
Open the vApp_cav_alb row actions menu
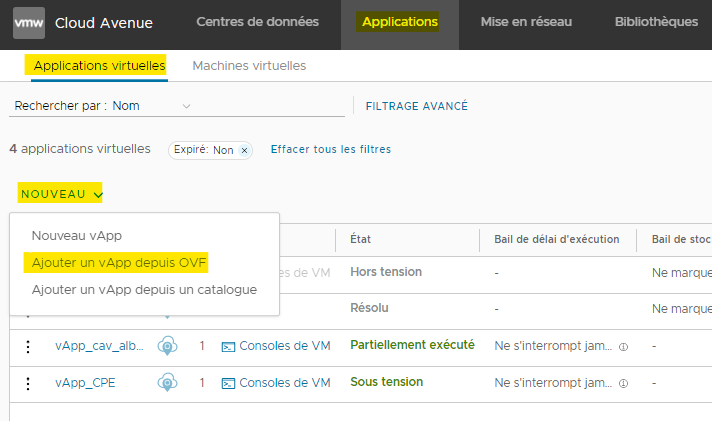[x=28, y=347]
